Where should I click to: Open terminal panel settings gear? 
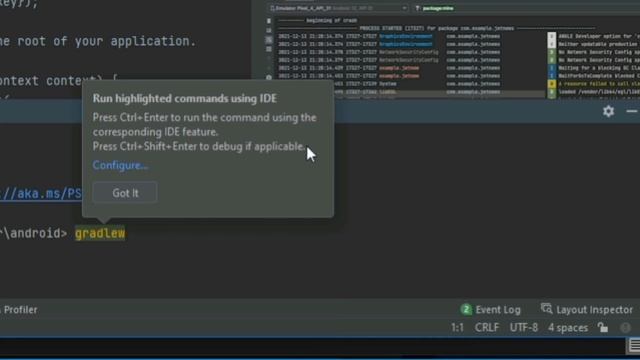tap(608, 111)
